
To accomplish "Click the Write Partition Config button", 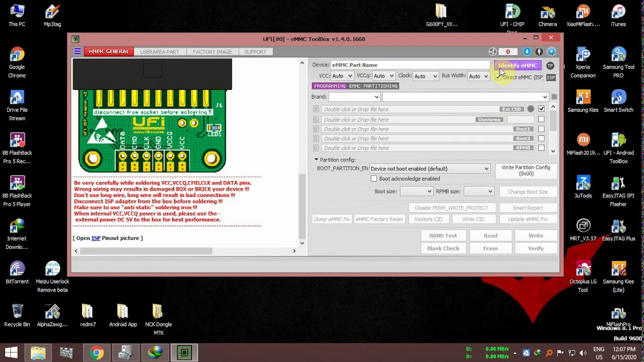I will [x=526, y=170].
